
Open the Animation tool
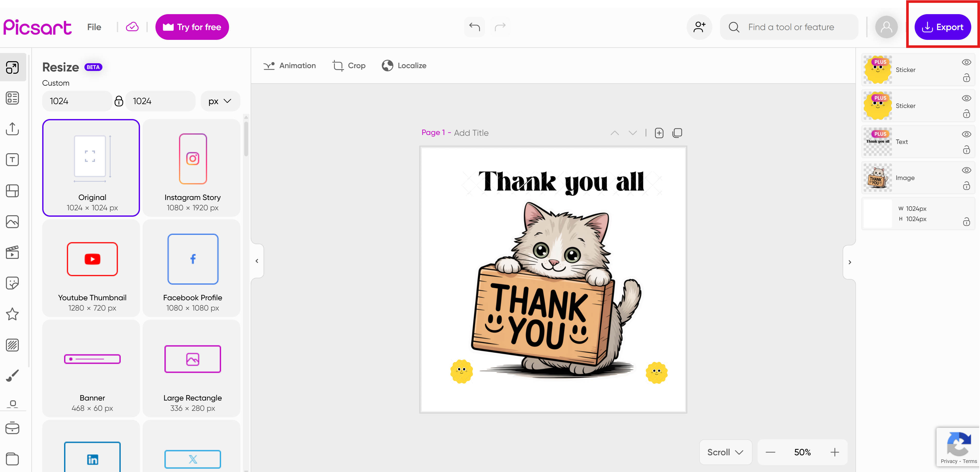coord(290,65)
